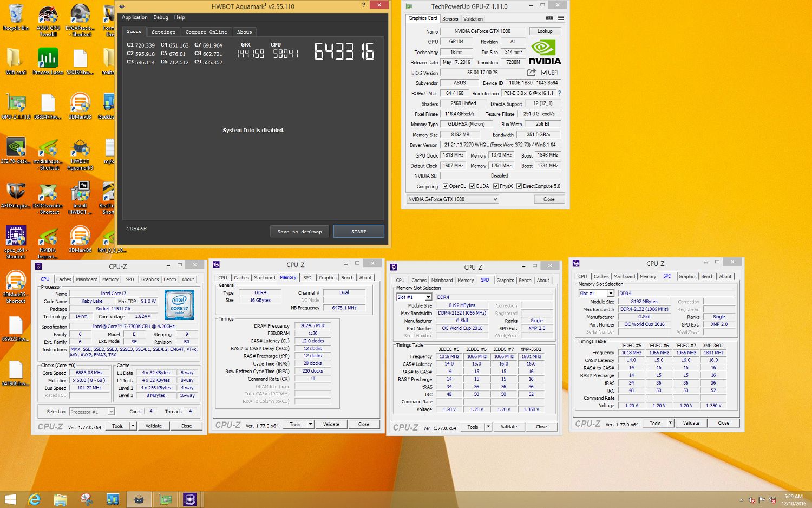Click the Core Speed value 6883.03 MHz
This screenshot has height=508, width=812.
coord(89,373)
